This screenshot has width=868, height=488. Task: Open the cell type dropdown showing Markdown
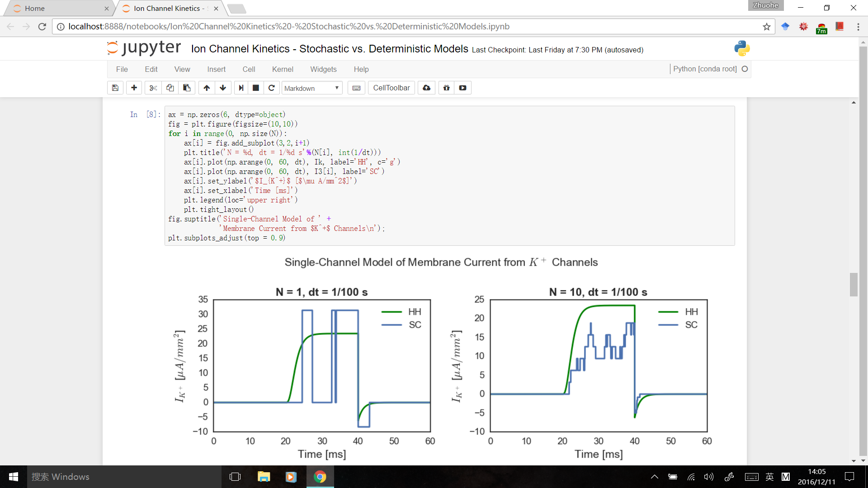tap(312, 88)
